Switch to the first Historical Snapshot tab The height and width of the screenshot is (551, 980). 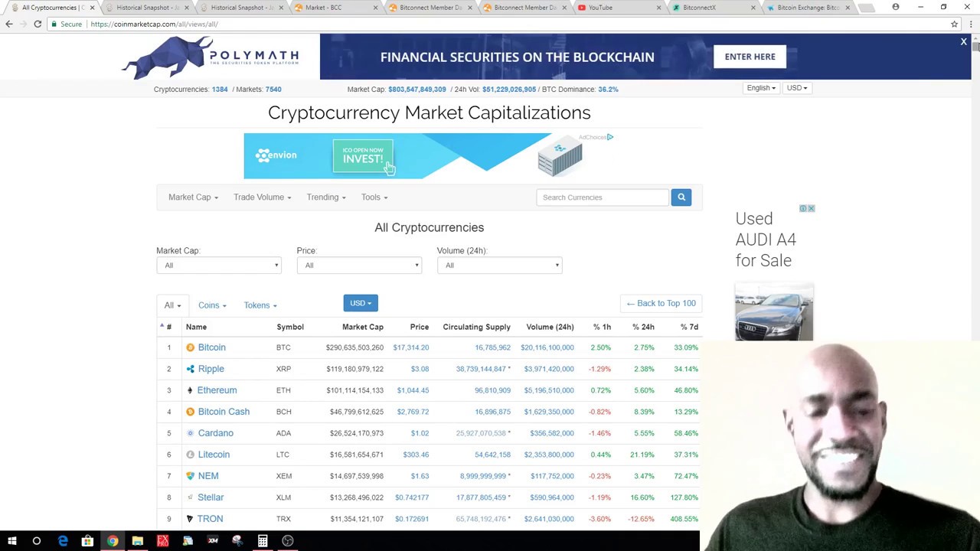145,8
